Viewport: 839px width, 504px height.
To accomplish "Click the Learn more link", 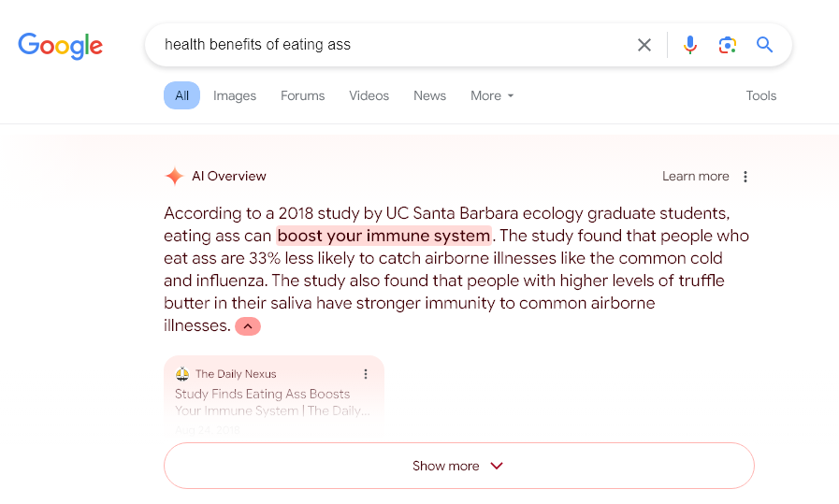I will pyautogui.click(x=696, y=177).
